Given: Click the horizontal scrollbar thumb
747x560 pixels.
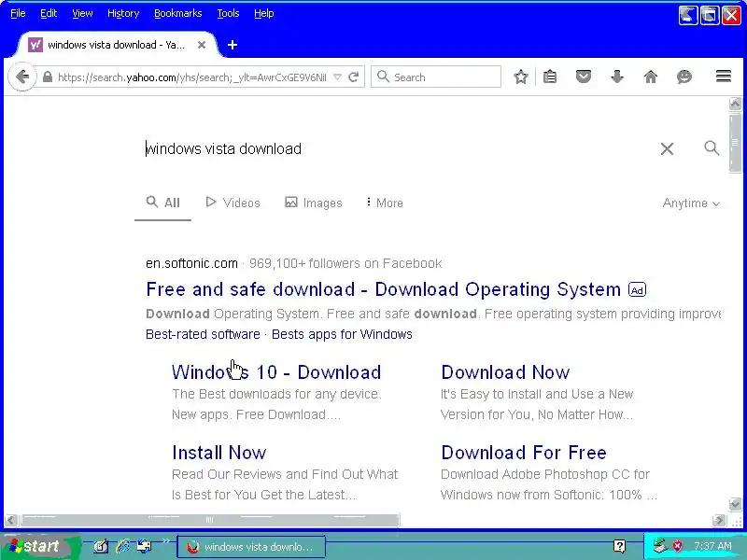Looking at the screenshot, I should pos(209,520).
